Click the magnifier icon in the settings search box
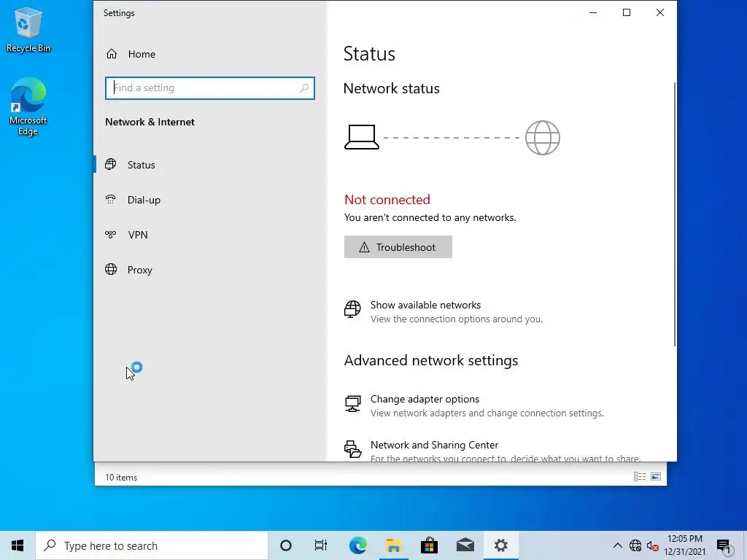The image size is (747, 560). coord(304,88)
